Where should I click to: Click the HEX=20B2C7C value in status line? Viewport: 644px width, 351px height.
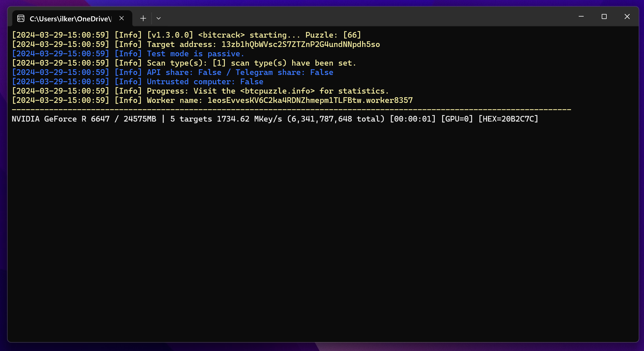click(x=508, y=119)
